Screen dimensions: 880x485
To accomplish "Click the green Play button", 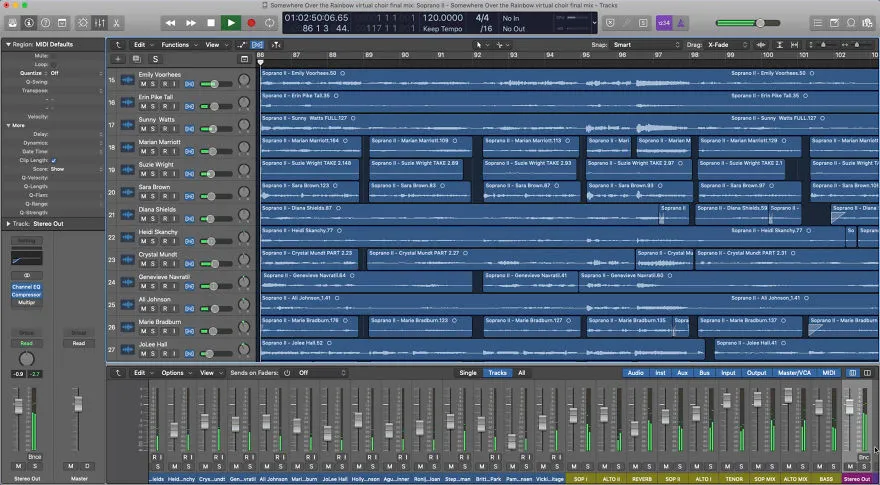I will coord(230,23).
